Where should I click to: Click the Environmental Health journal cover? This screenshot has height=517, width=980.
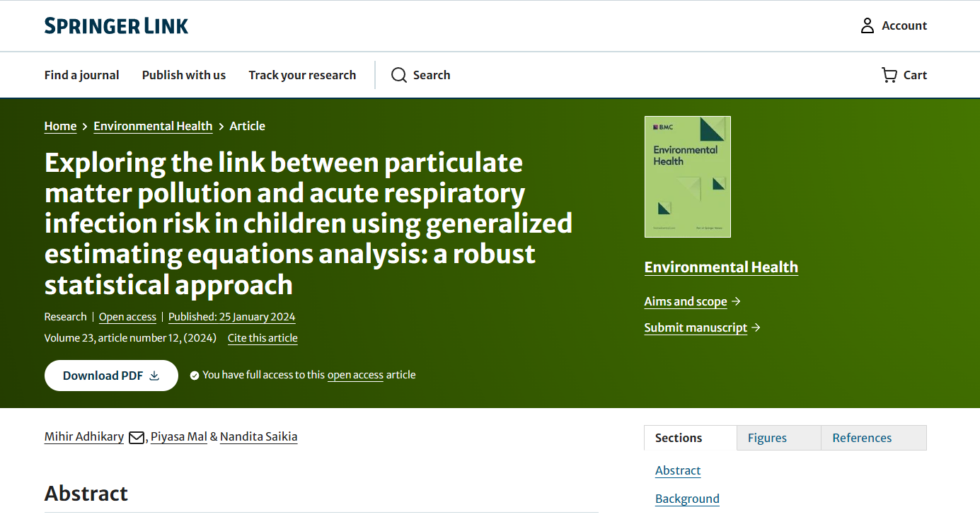687,177
